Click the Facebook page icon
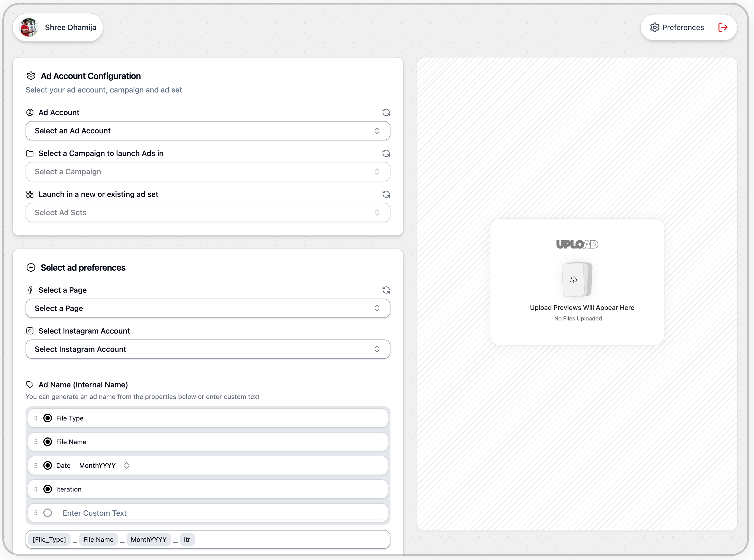Screen dimensions: 754x560 pos(30,290)
